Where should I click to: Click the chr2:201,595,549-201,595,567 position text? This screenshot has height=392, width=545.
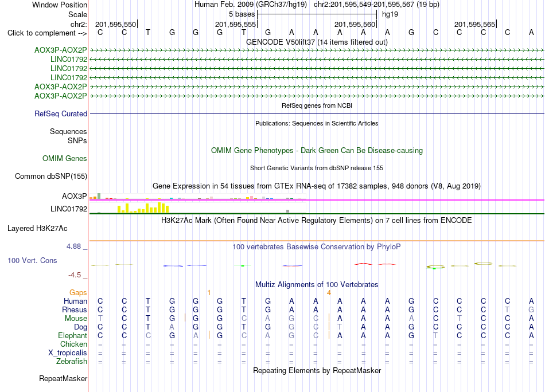click(x=376, y=5)
